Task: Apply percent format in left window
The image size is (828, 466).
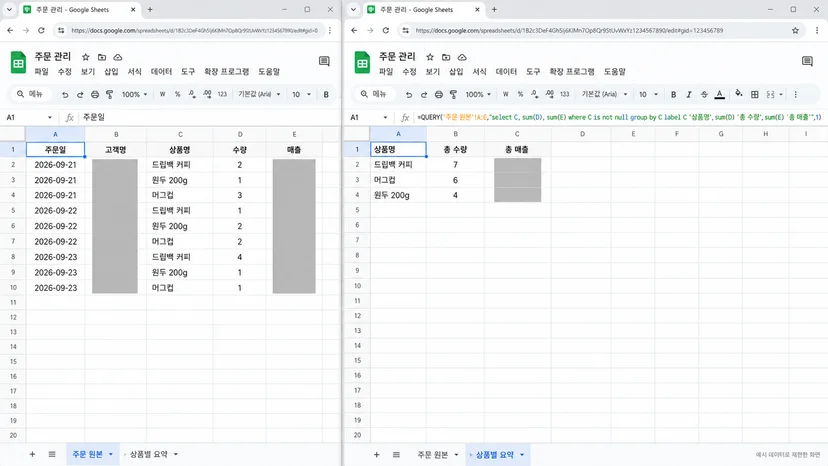Action: (x=177, y=94)
